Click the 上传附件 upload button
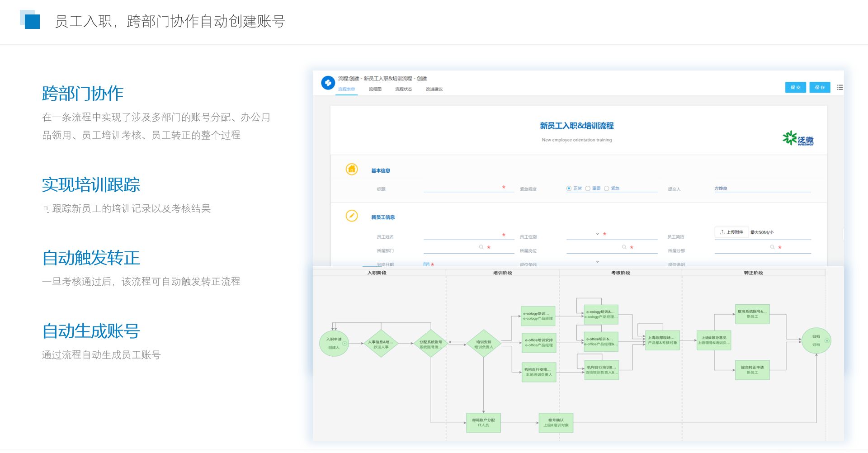Image resolution: width=868 pixels, height=453 pixels. (x=731, y=232)
